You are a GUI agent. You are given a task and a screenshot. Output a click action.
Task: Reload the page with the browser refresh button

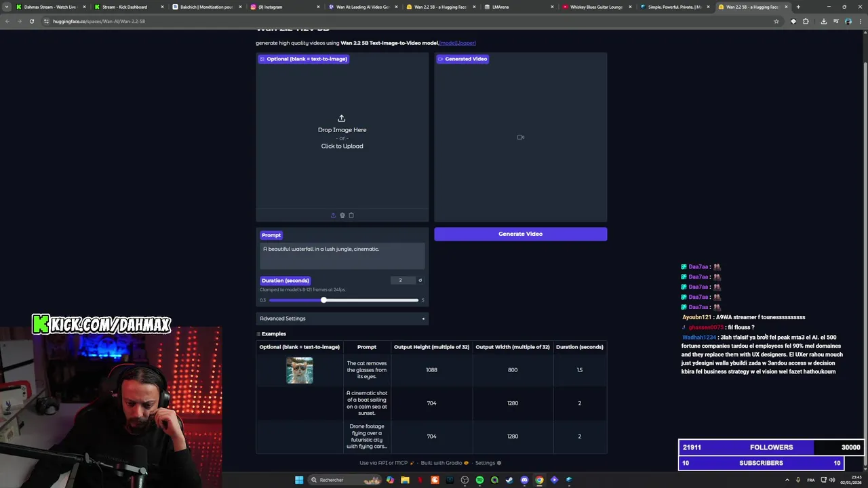coord(32,21)
